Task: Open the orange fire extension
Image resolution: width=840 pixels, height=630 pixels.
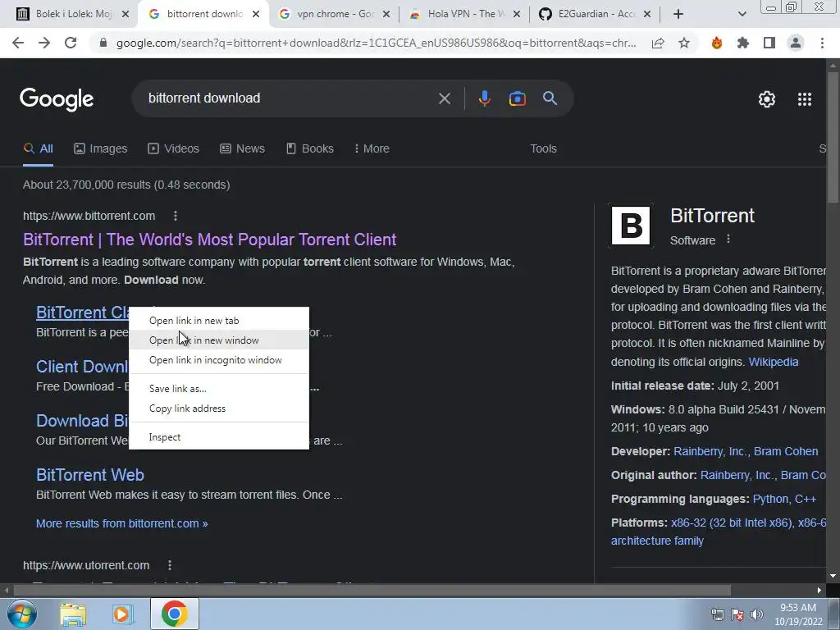Action: (x=717, y=43)
